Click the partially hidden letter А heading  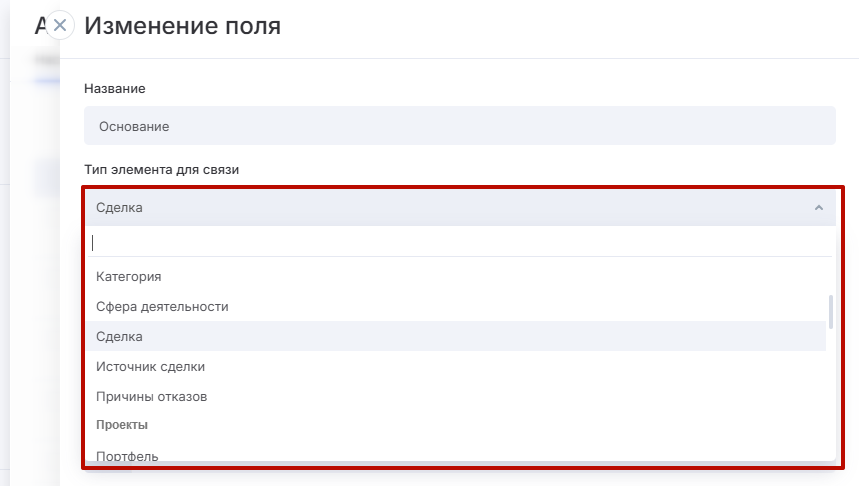[x=41, y=25]
